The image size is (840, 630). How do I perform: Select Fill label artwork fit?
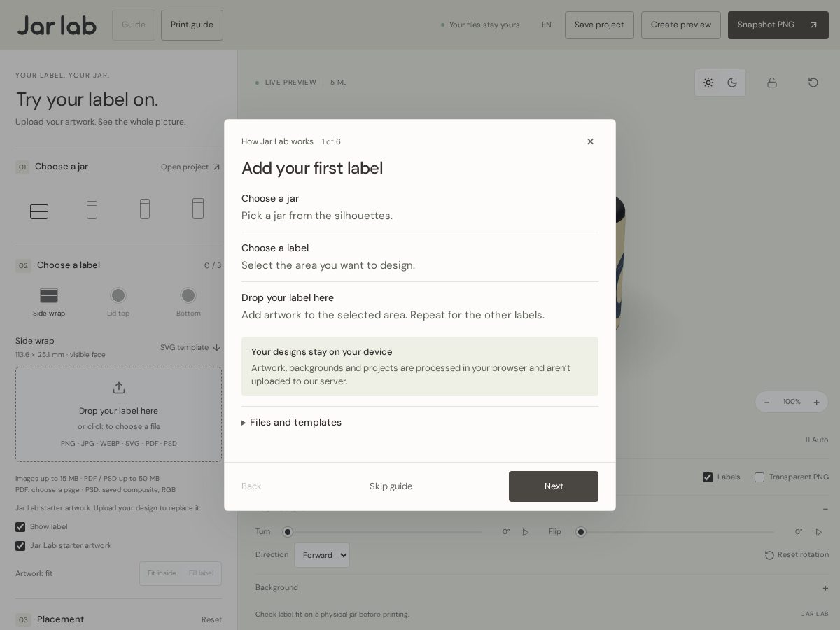[201, 573]
